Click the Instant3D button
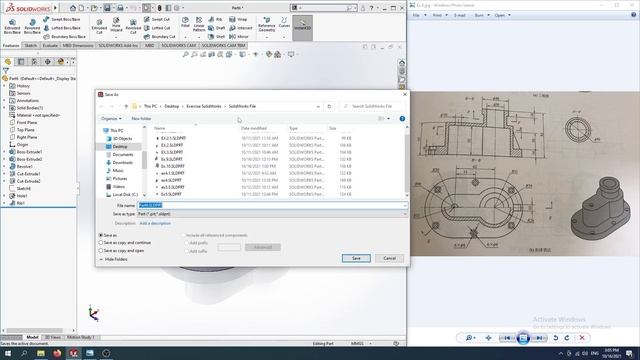This screenshot has height=360, width=640. tap(302, 28)
